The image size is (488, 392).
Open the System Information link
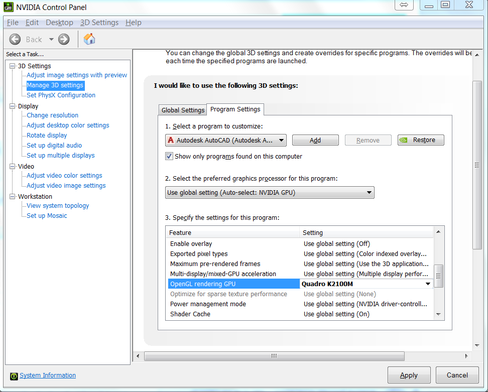pyautogui.click(x=47, y=376)
